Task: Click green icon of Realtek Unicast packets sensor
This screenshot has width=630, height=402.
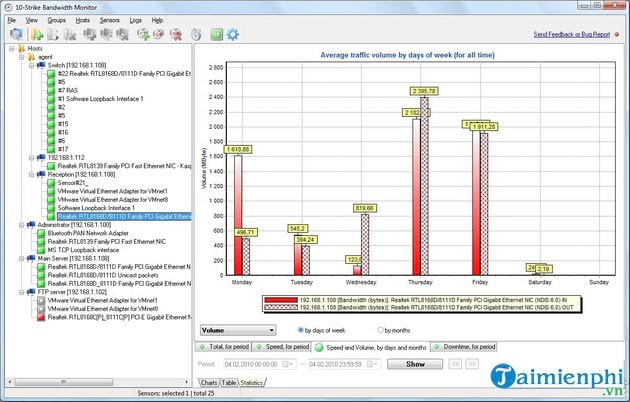Action: [41, 275]
